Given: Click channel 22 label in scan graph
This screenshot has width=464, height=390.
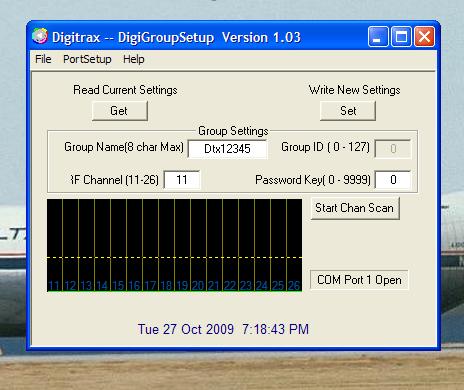Looking at the screenshot, I should point(230,285).
